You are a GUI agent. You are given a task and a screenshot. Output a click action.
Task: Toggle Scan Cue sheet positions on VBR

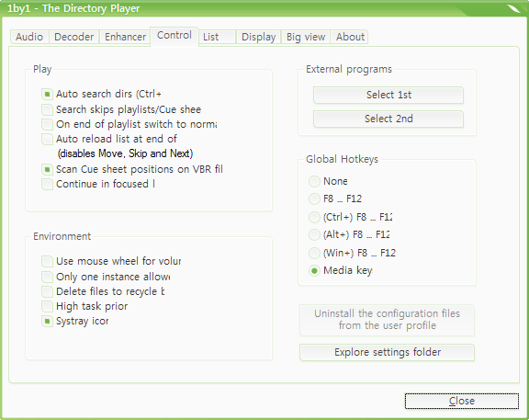(47, 169)
